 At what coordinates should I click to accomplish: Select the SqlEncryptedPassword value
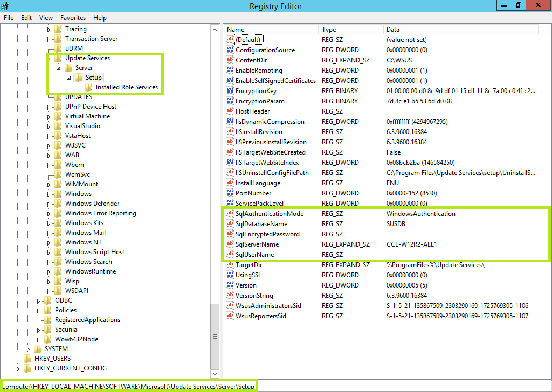(267, 234)
